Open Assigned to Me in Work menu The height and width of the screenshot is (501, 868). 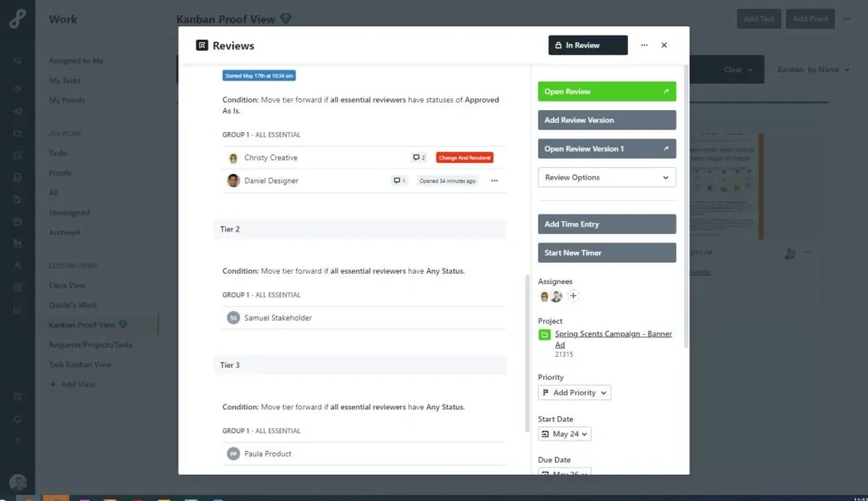pos(75,61)
